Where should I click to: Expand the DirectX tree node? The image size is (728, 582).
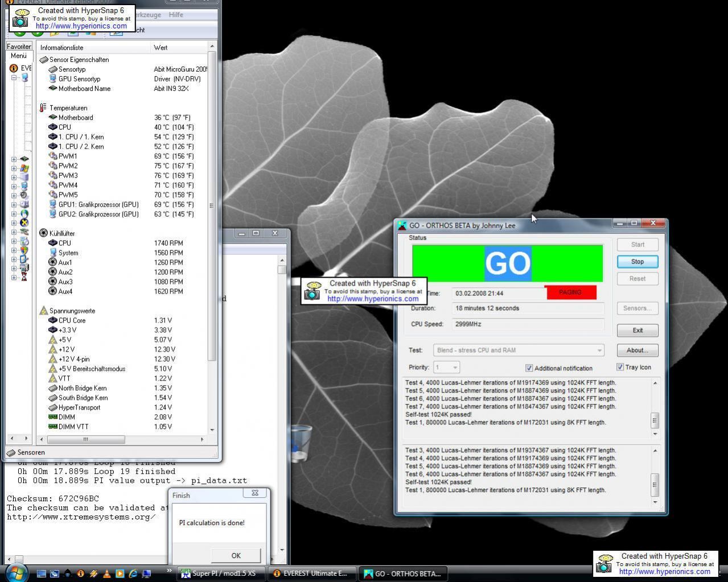[x=14, y=222]
